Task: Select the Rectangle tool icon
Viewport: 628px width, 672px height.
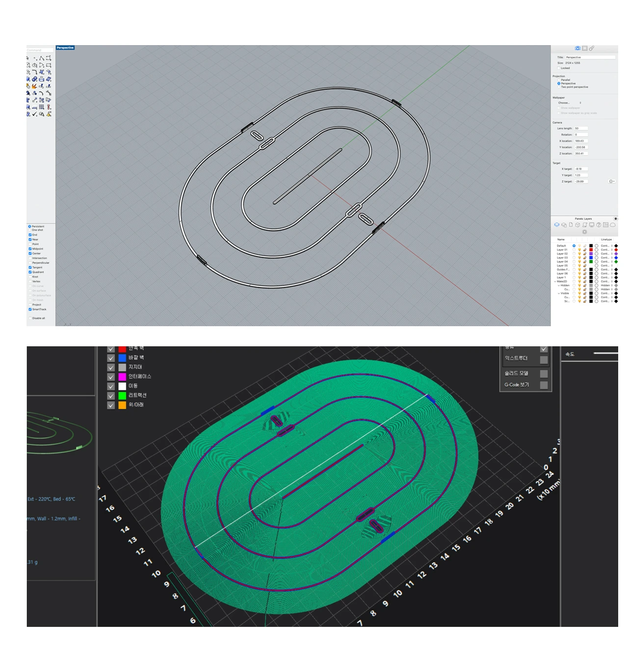Action: coord(49,65)
